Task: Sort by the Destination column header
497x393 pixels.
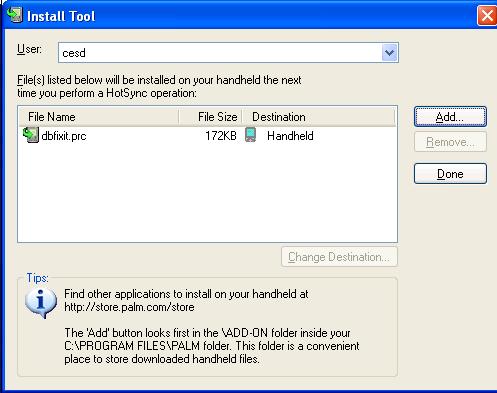Action: 318,117
